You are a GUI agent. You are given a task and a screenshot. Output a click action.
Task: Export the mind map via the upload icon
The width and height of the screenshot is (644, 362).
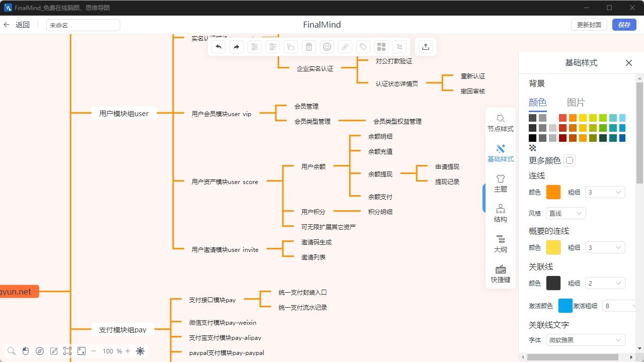[425, 47]
